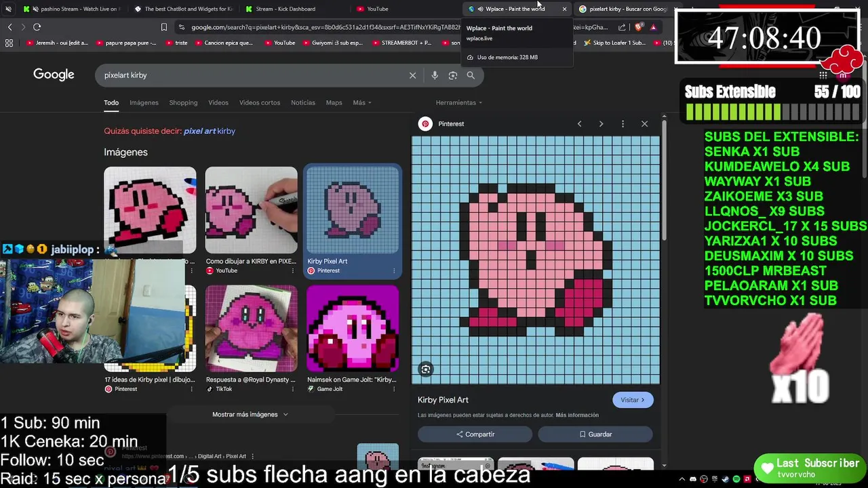Open the 'papure papa pure' bookmark

pyautogui.click(x=126, y=43)
